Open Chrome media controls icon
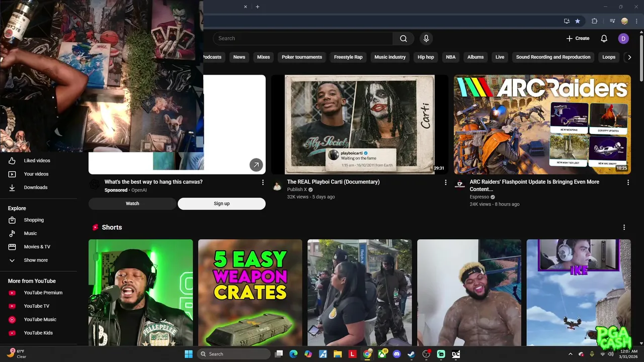This screenshot has width=644, height=362. (612, 21)
